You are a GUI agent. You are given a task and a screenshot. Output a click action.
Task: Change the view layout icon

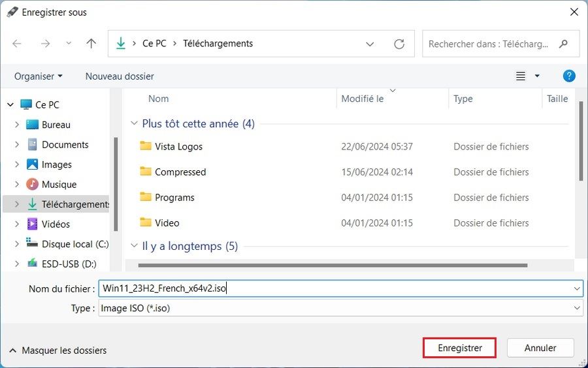[521, 76]
